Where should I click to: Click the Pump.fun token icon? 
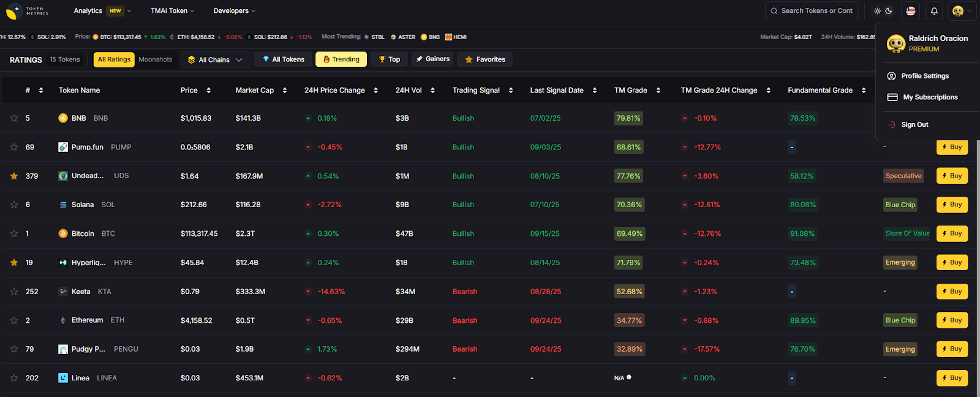[x=63, y=147]
